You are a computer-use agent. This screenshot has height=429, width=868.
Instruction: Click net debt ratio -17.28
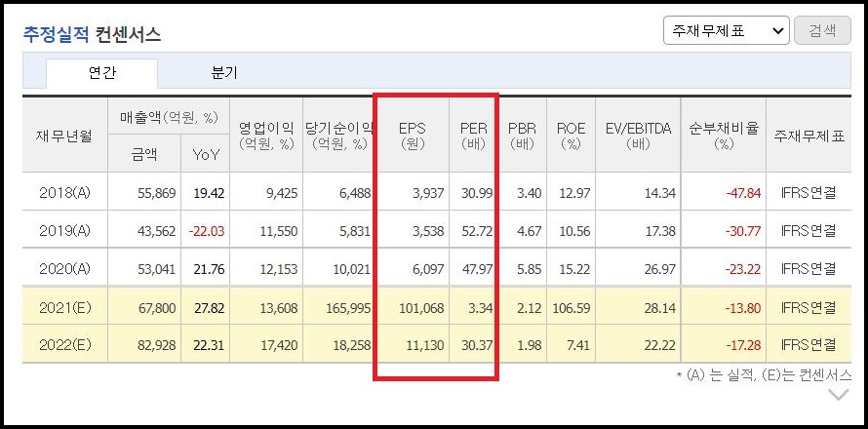[742, 345]
